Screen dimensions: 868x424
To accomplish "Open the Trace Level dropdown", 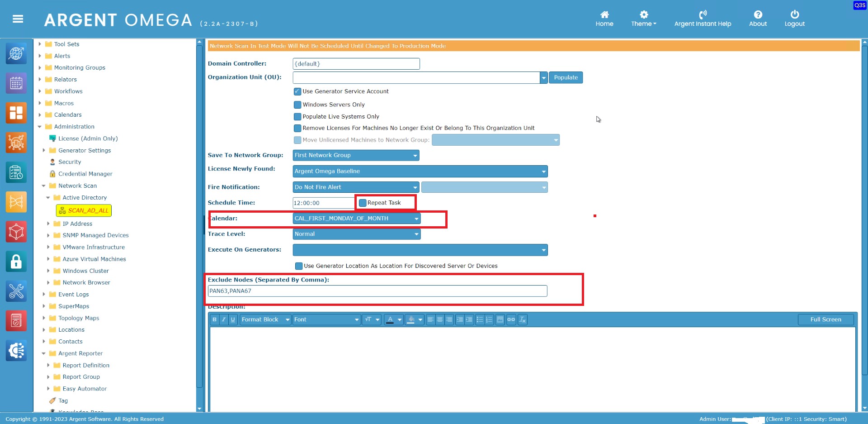I will coord(356,234).
